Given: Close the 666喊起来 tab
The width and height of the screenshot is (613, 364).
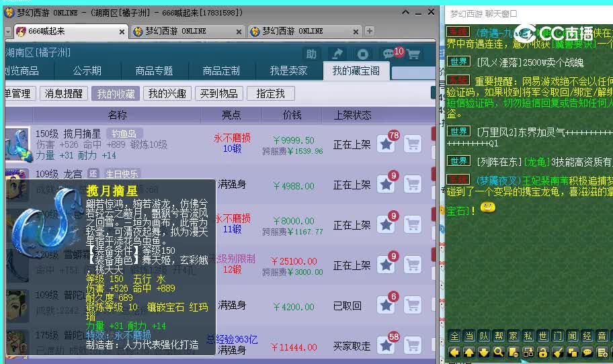Looking at the screenshot, I should 122,32.
